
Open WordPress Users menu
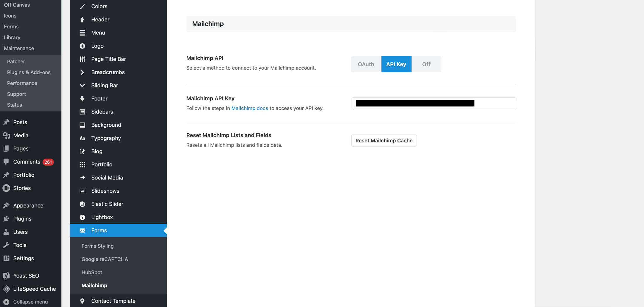point(20,232)
